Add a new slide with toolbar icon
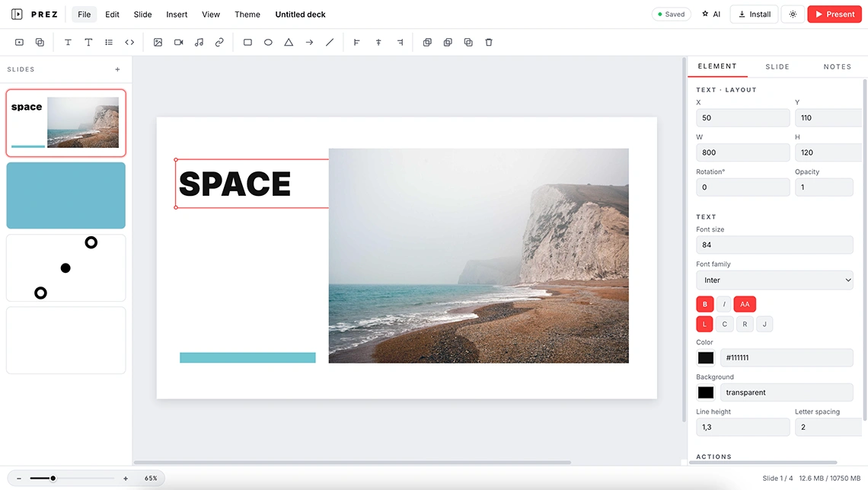 click(x=19, y=42)
